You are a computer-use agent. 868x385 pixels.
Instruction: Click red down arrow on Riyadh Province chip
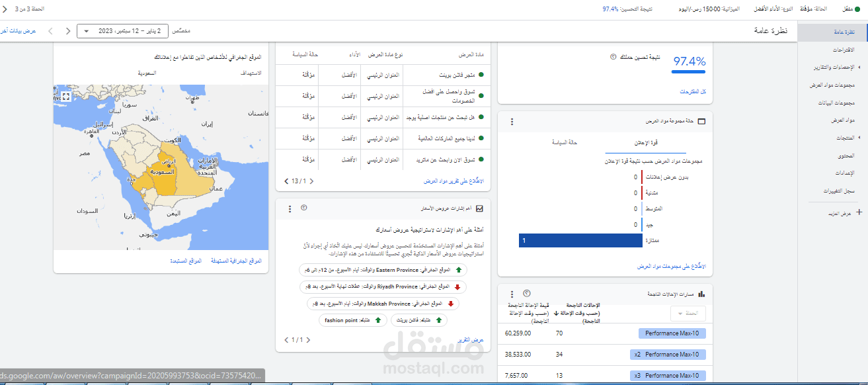459,286
